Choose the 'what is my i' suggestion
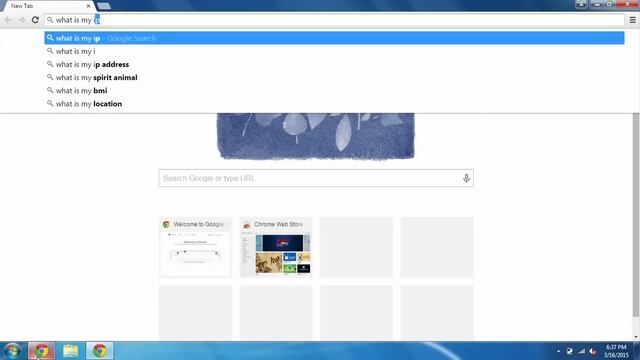The width and height of the screenshot is (640, 360). point(334,51)
